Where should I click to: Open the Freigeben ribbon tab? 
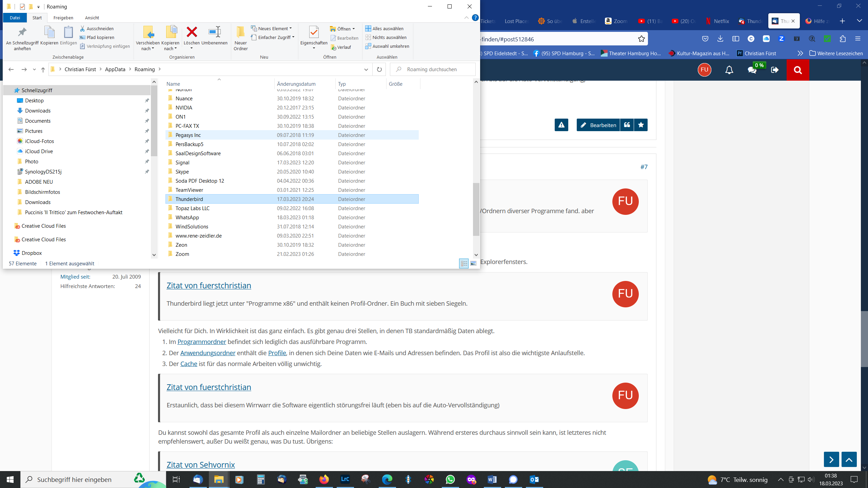63,18
